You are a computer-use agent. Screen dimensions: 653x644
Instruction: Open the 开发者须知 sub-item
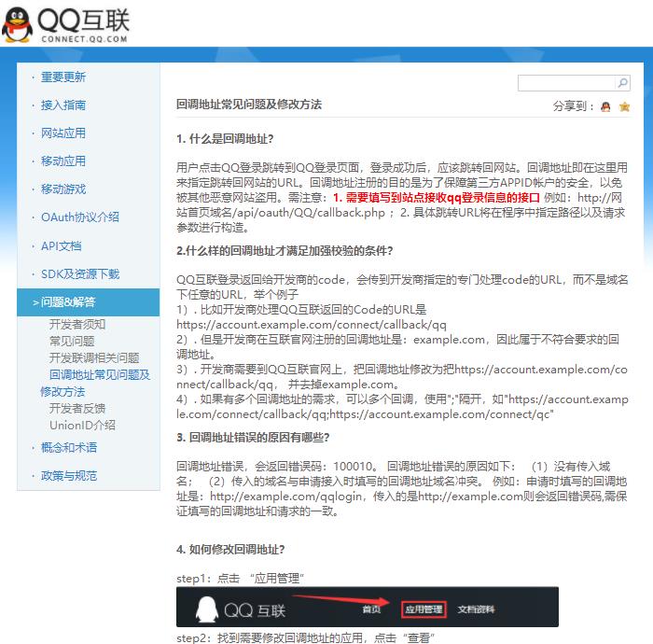(77, 324)
